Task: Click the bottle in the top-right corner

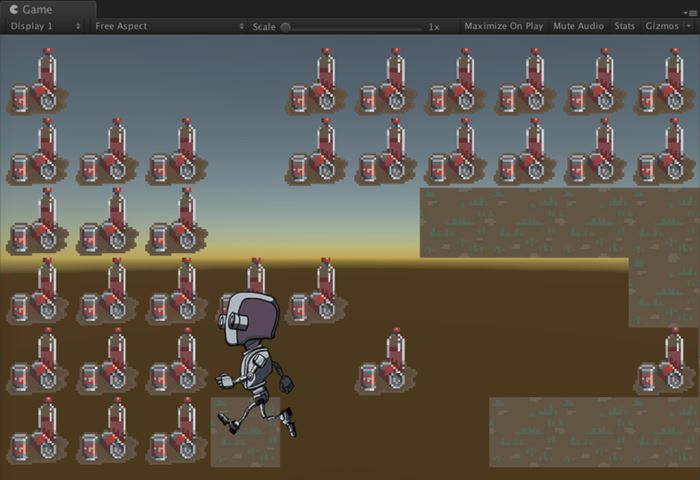Action: pos(666,83)
